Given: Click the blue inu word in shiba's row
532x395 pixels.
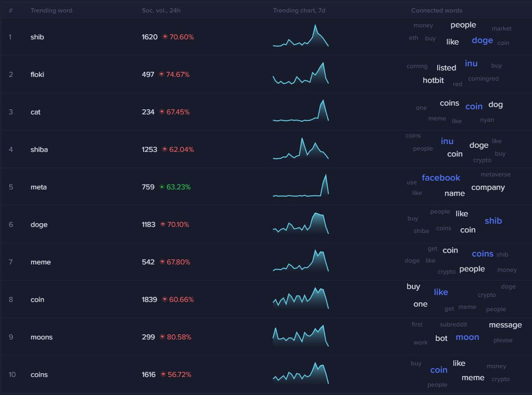Looking at the screenshot, I should pyautogui.click(x=447, y=141).
